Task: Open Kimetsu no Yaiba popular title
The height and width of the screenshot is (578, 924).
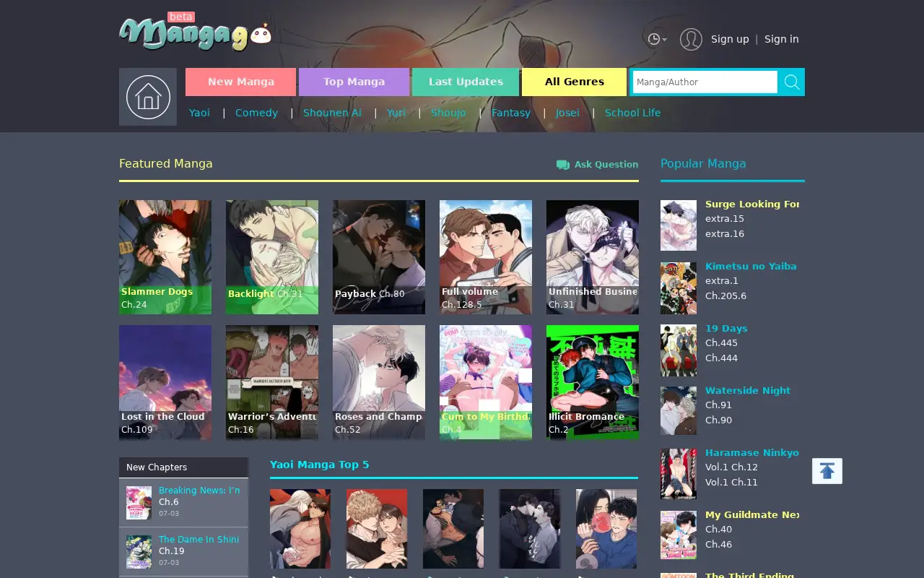Action: (751, 266)
